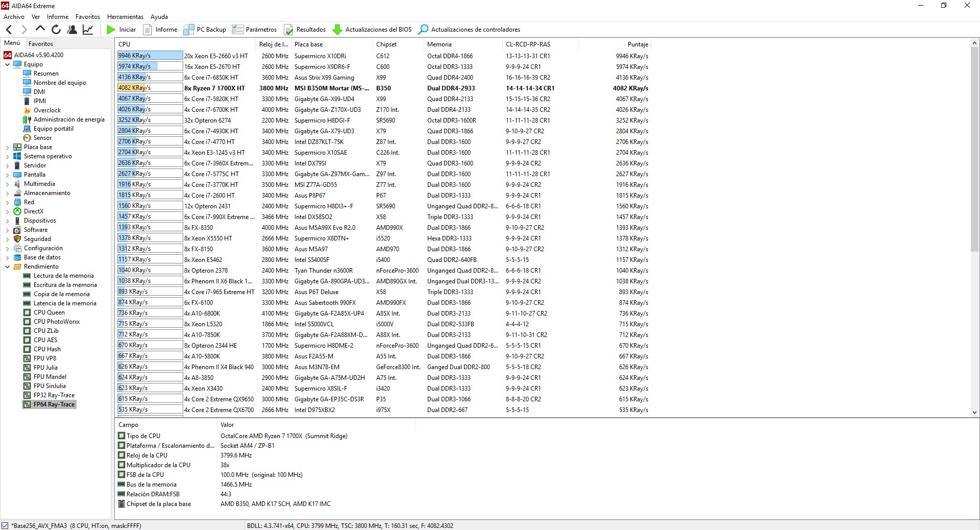Go up one level with the Up arrow
980x530 pixels.
(x=40, y=29)
